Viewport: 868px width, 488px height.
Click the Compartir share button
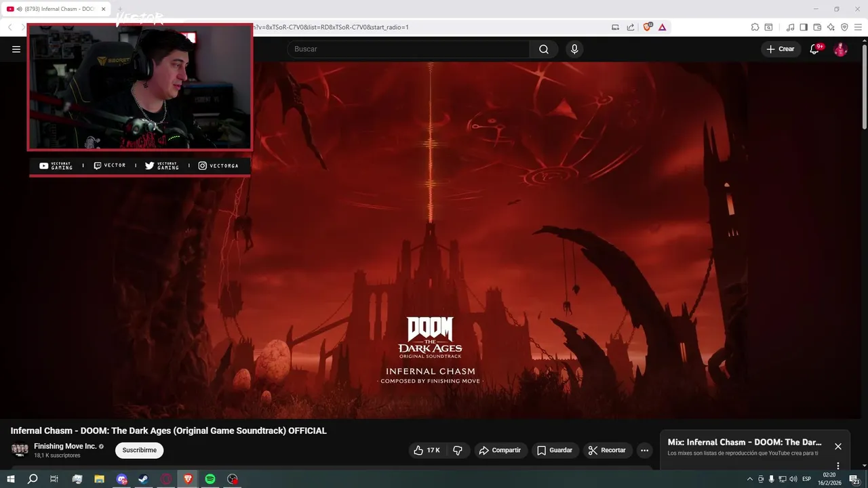click(500, 450)
